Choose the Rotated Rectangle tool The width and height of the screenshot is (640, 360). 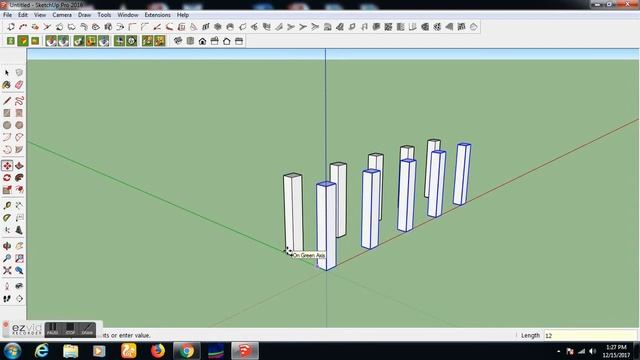pos(19,113)
